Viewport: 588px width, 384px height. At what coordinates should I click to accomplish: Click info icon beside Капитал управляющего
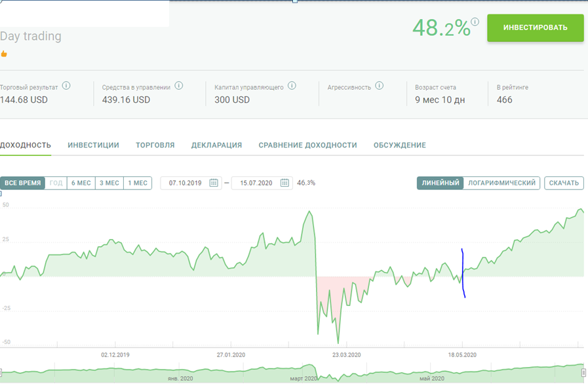(292, 86)
